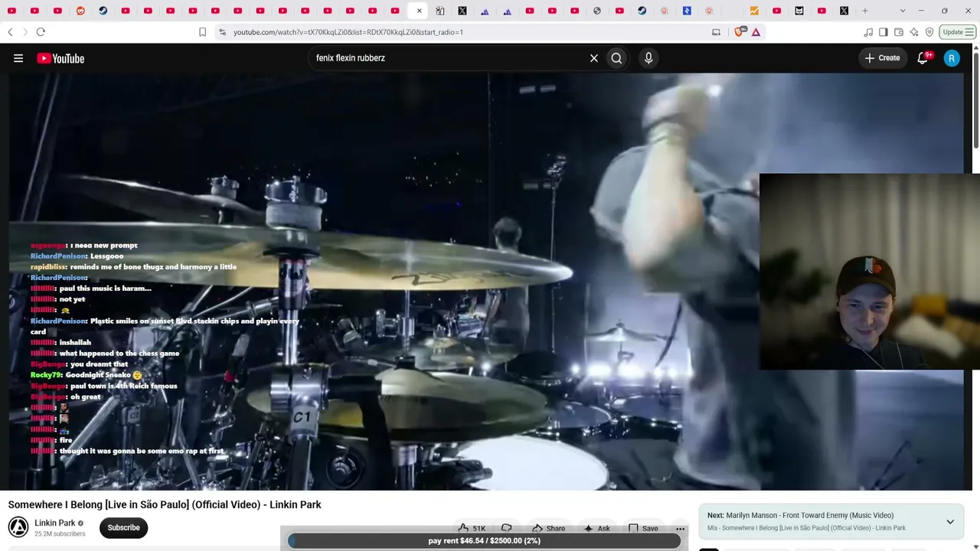Viewport: 980px width, 551px height.
Task: Toggle the browser sidebar panel
Action: [x=884, y=32]
